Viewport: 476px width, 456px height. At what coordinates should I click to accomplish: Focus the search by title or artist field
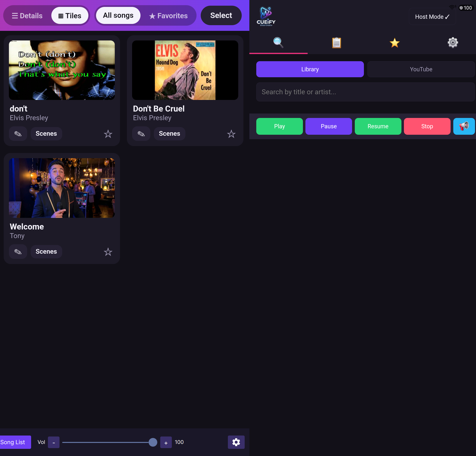[366, 92]
